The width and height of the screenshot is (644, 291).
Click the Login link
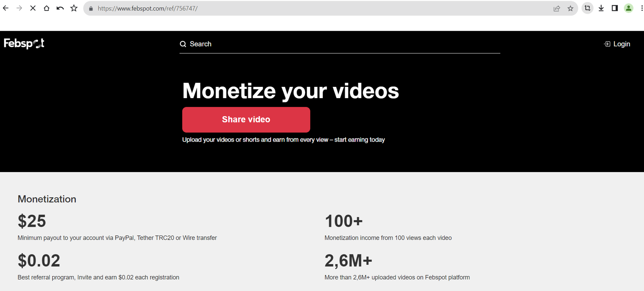point(621,44)
